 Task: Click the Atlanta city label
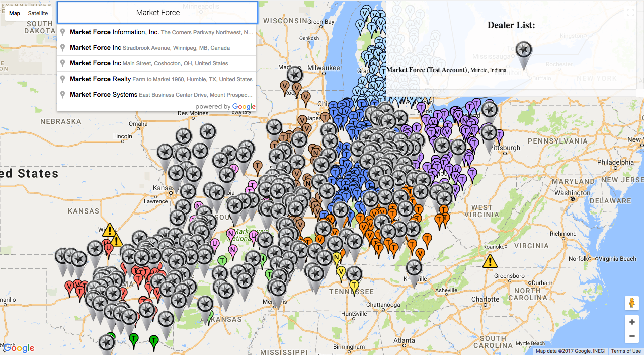click(x=404, y=341)
